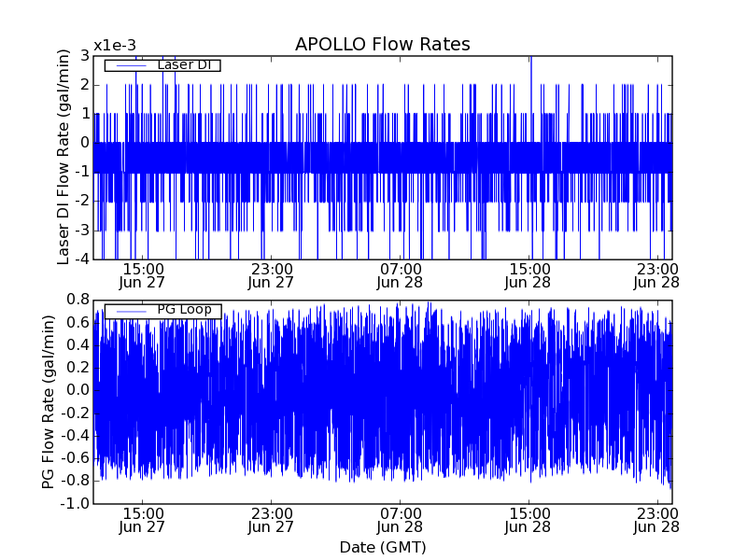Image resolution: width=747 pixels, height=560 pixels.
Task: Click the 'APOLLO Flow Rates' chart title
Action: tap(383, 44)
